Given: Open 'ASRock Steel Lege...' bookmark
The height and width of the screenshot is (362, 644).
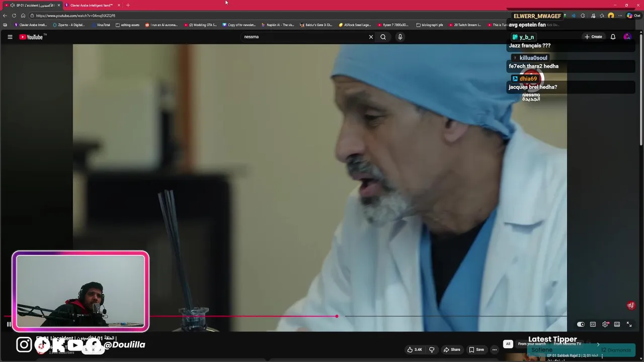Looking at the screenshot, I should (355, 25).
